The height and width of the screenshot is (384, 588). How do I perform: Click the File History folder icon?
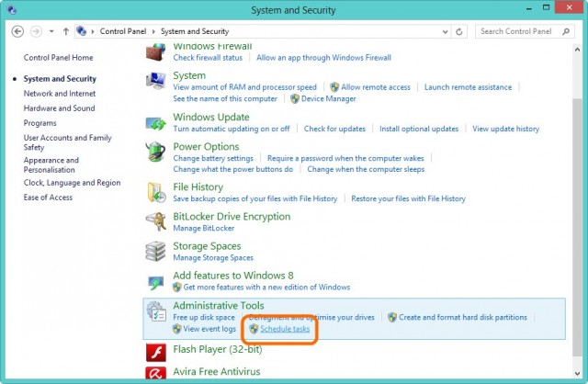156,192
